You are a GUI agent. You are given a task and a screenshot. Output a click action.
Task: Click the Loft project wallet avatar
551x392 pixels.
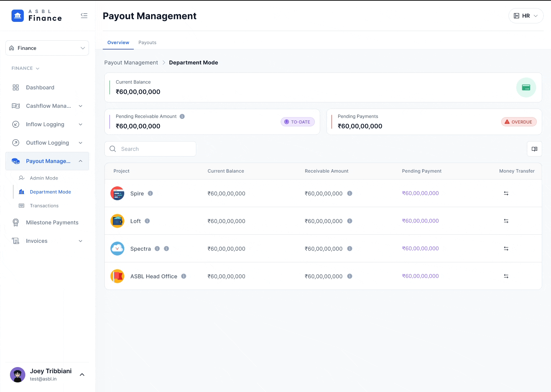click(117, 221)
